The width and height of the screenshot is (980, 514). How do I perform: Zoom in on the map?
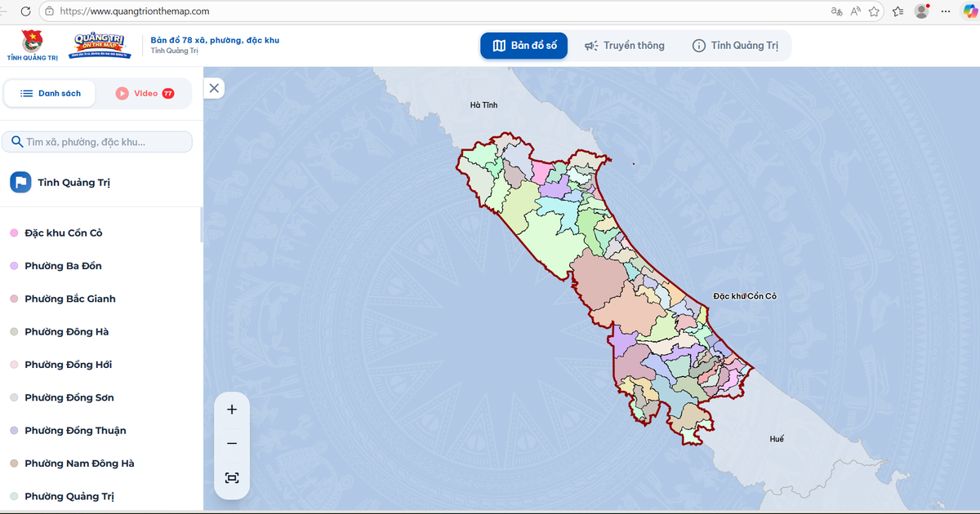232,410
